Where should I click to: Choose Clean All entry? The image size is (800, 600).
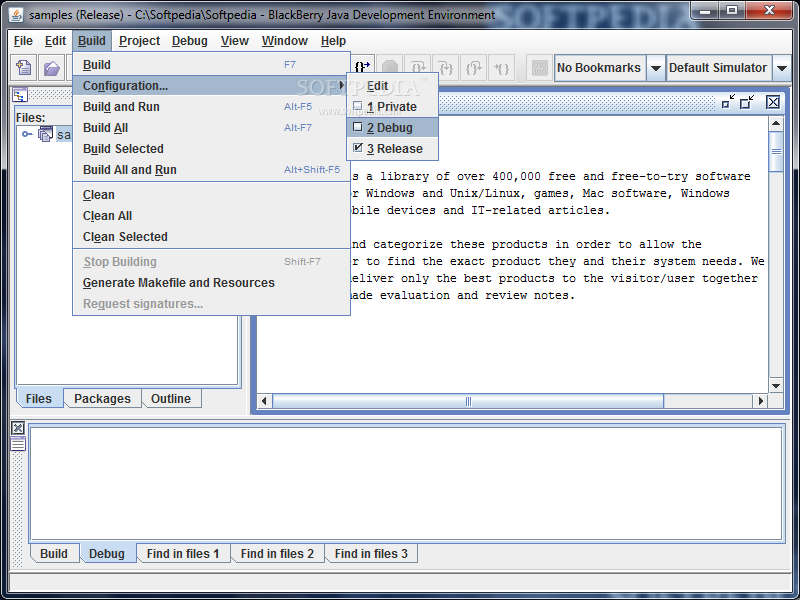click(x=211, y=216)
